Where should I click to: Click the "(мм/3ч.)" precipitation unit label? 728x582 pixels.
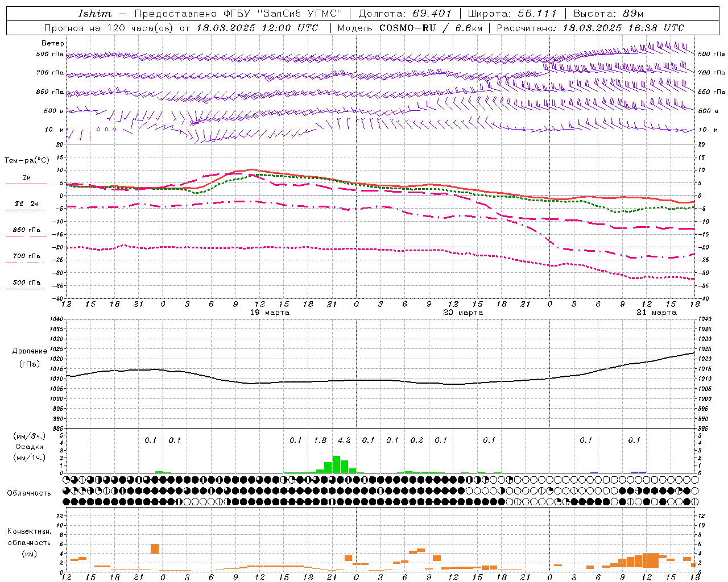coord(30,436)
